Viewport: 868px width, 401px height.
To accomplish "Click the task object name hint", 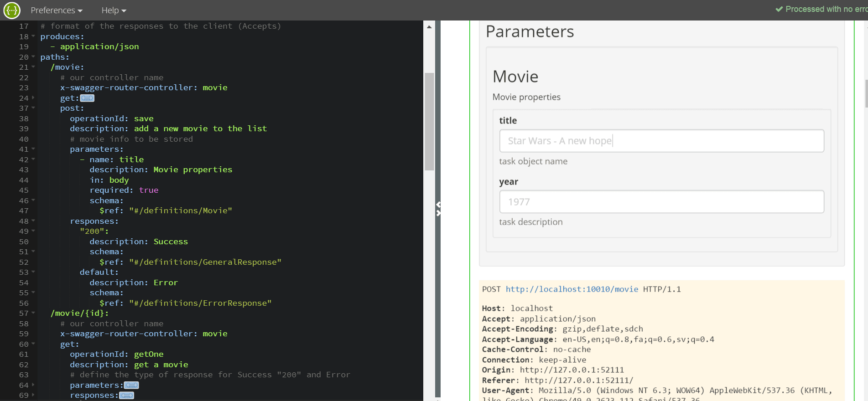I will [x=533, y=161].
